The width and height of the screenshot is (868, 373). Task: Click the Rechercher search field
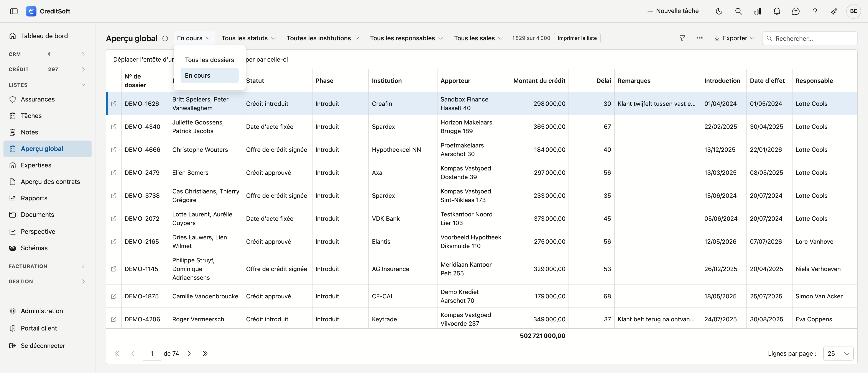[x=809, y=38]
